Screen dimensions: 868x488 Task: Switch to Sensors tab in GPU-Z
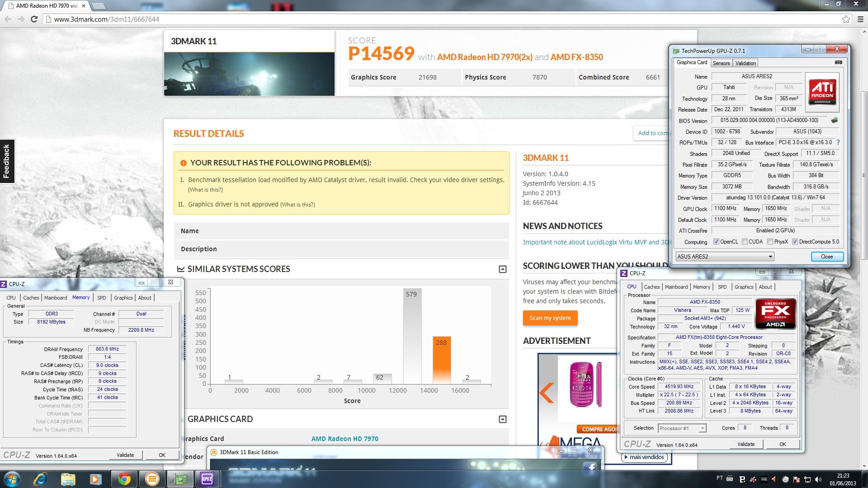point(721,63)
